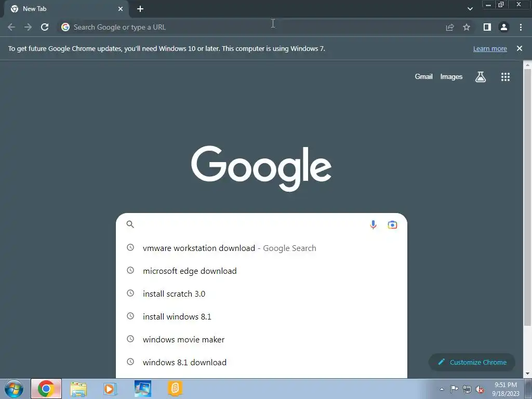Click the share page icon in the address bar

(x=450, y=28)
